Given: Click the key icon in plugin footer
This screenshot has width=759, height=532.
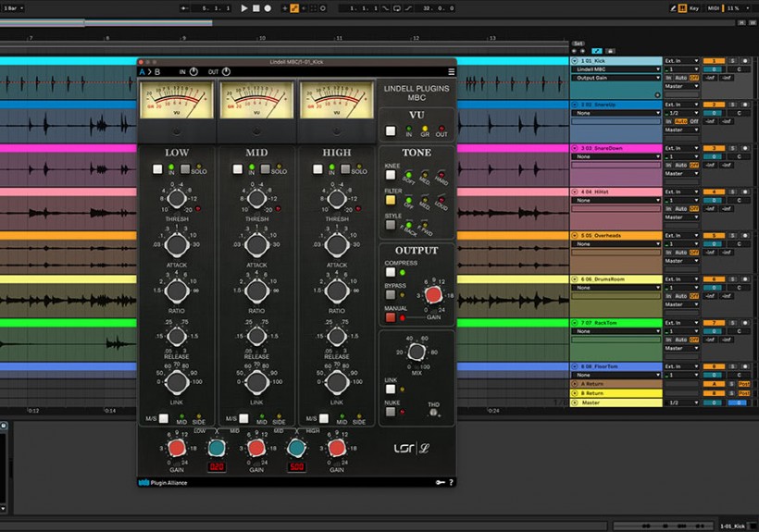Looking at the screenshot, I should [x=440, y=482].
